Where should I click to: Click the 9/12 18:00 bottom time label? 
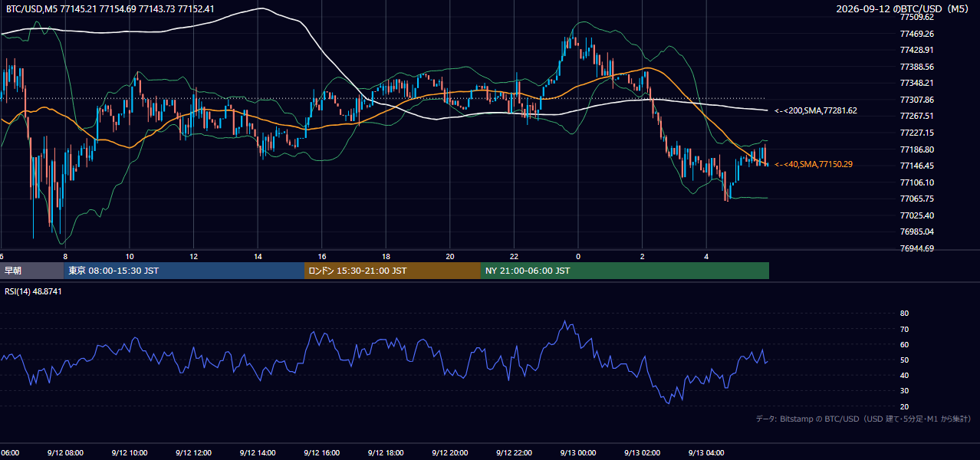tap(386, 453)
